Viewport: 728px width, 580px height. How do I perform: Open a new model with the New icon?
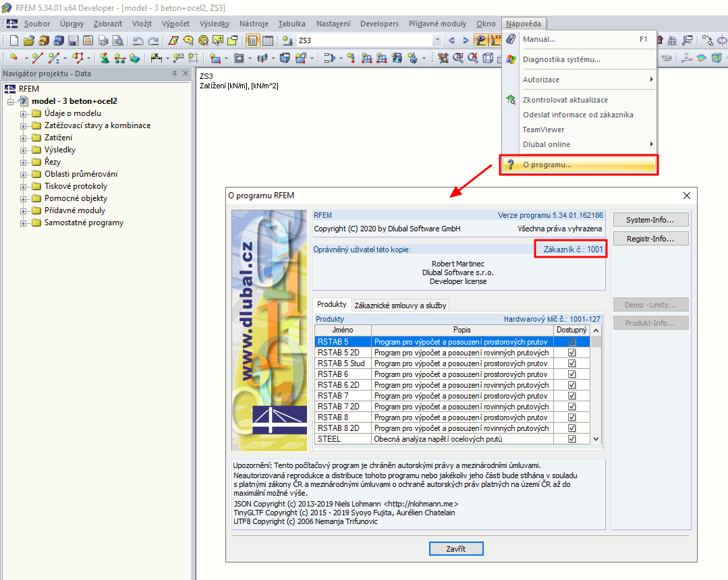(13, 40)
